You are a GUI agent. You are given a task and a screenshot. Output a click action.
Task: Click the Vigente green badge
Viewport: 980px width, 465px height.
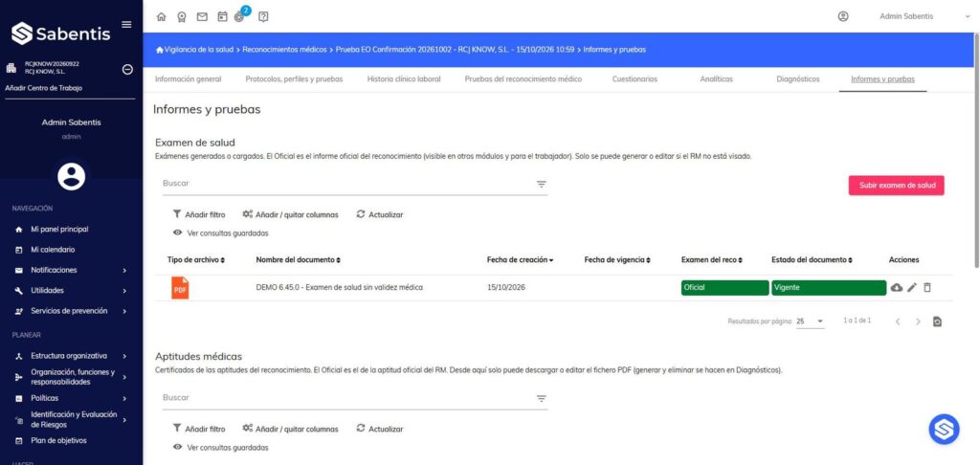pos(829,287)
